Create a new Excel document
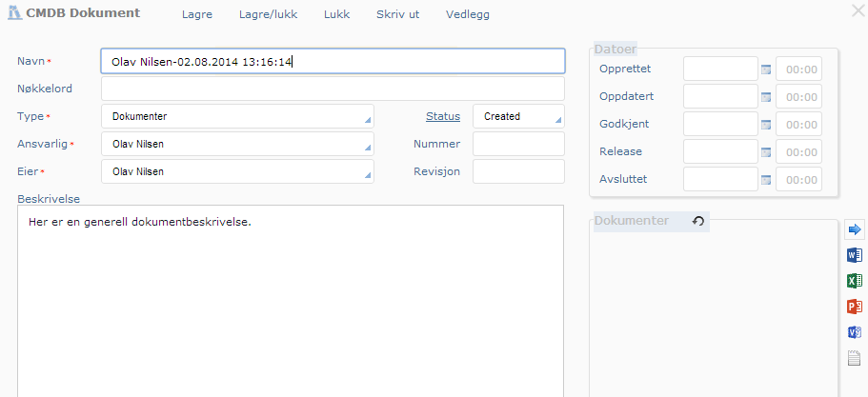This screenshot has width=868, height=397. [x=855, y=281]
